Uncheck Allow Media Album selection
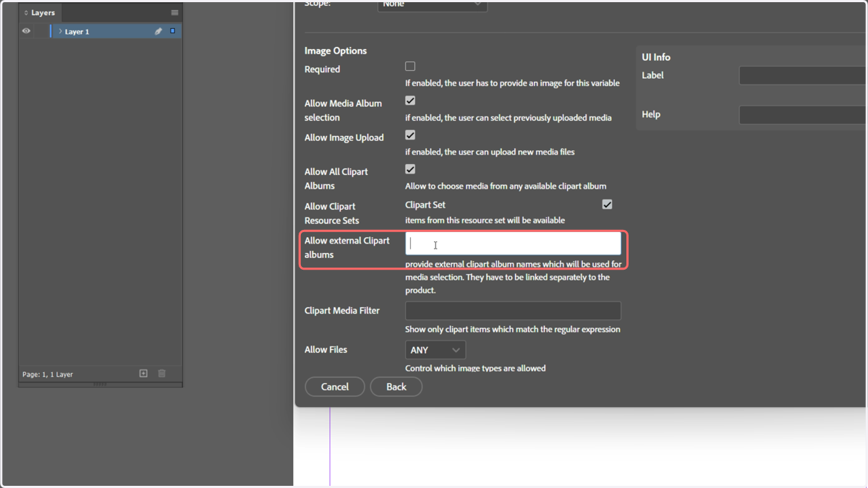The height and width of the screenshot is (488, 868). click(410, 100)
